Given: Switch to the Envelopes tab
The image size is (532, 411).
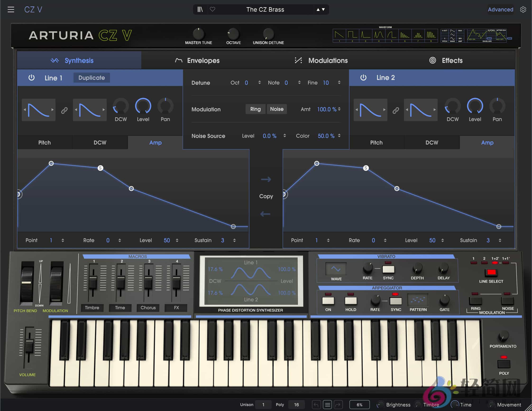Looking at the screenshot, I should click(x=203, y=61).
